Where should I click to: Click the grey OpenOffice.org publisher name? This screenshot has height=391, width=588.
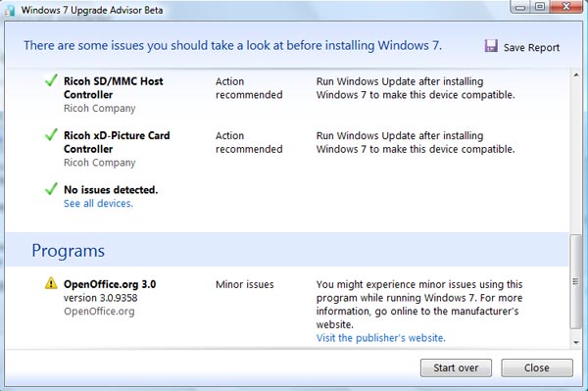coord(99,312)
